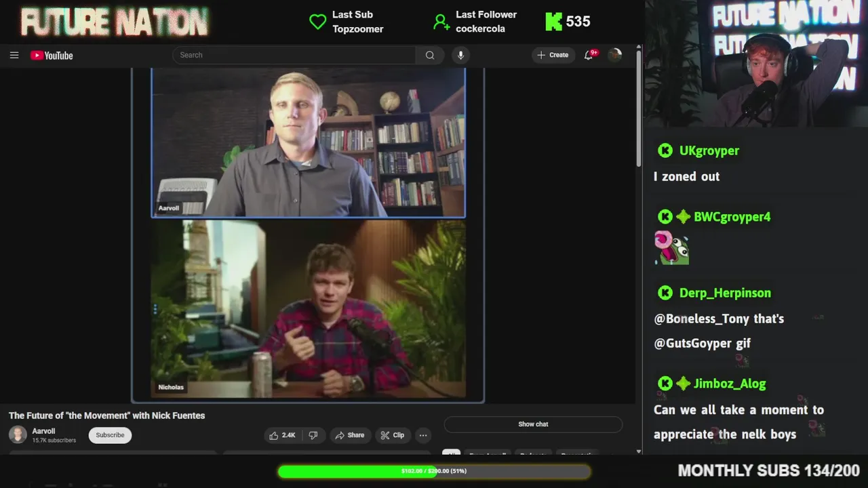Click the star badge beside BWCgroyper4

(x=683, y=217)
